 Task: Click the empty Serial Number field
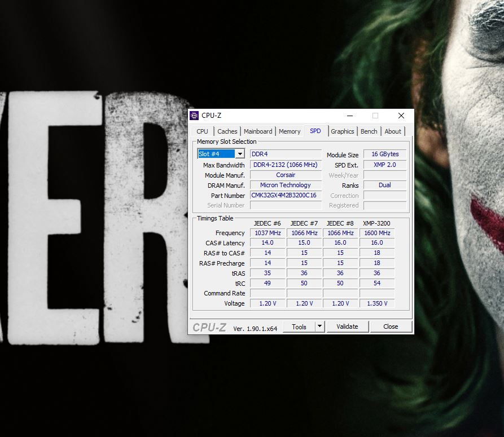tap(286, 205)
